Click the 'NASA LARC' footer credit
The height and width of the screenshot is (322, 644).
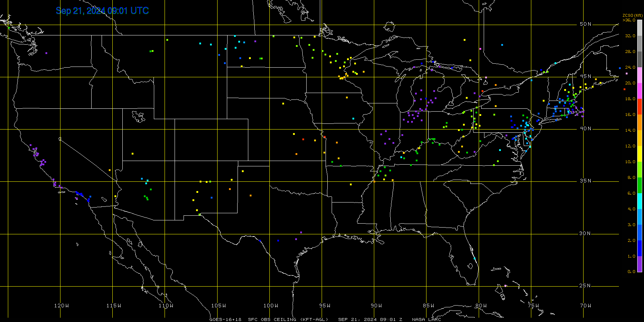426,319
